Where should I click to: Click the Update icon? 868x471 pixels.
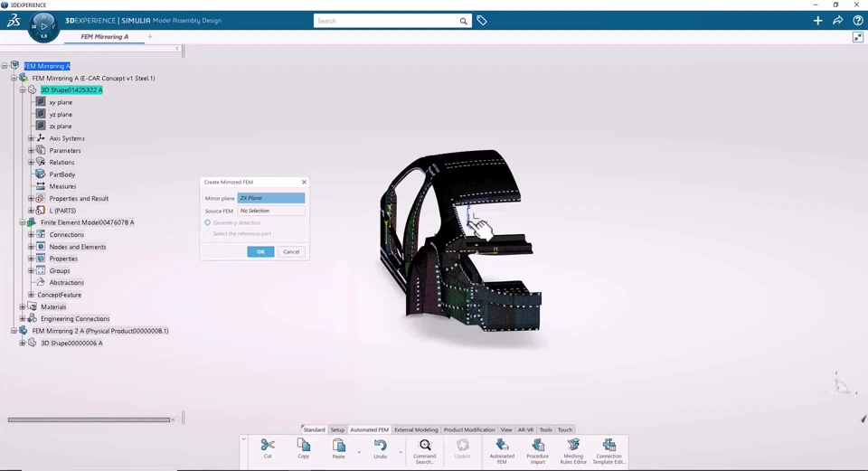point(463,445)
